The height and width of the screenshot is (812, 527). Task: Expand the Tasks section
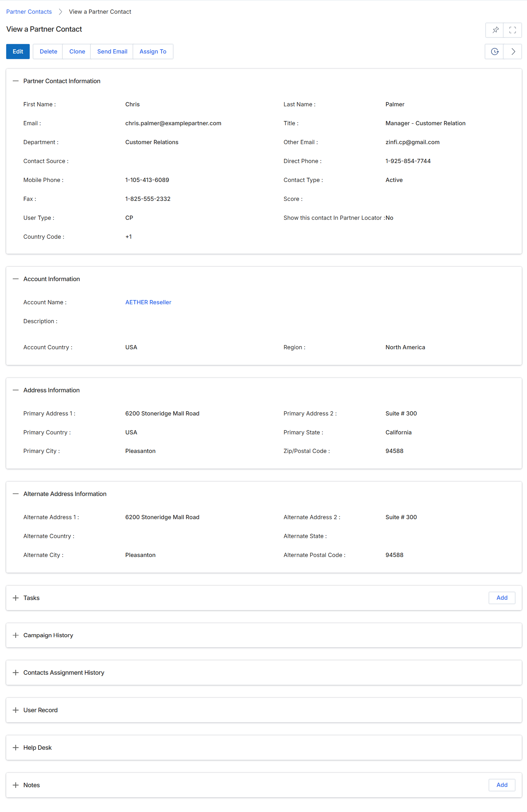15,598
